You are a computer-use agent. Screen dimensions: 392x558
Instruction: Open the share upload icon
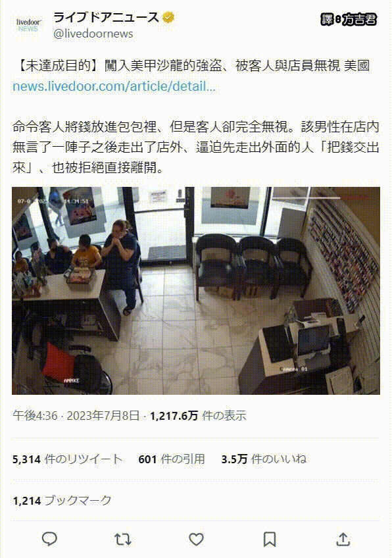[x=343, y=539]
